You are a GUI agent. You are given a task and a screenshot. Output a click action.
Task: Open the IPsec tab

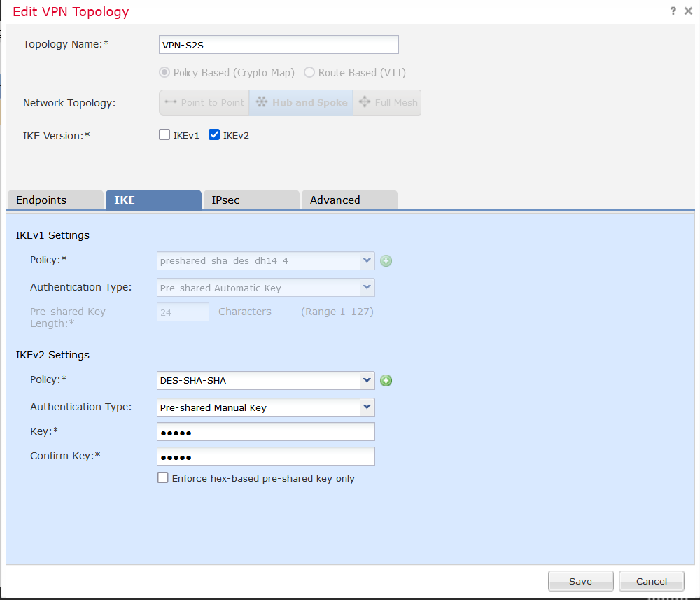click(251, 200)
